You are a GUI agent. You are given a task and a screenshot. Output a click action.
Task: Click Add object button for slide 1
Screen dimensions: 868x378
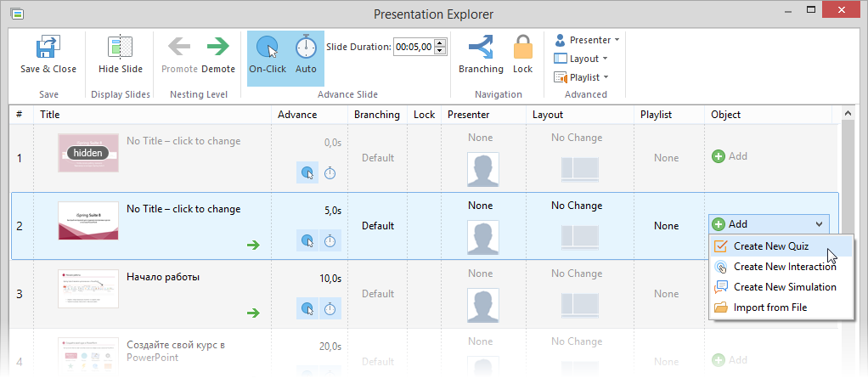click(729, 156)
